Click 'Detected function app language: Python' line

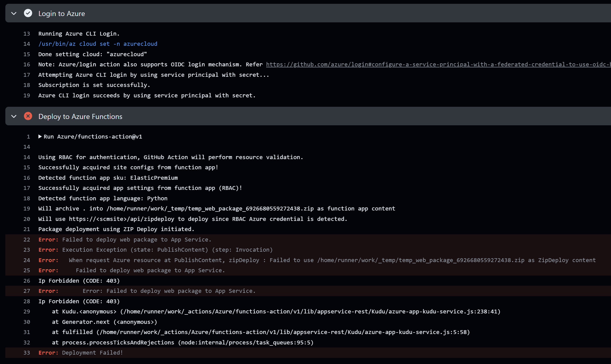pos(103,199)
